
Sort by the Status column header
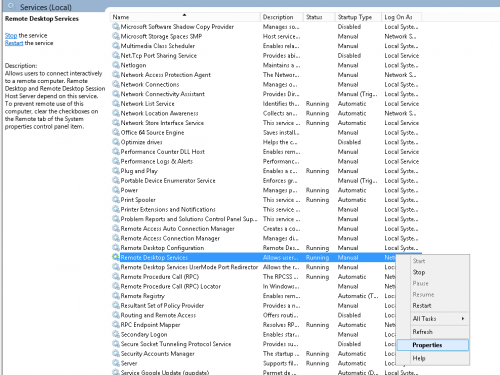click(319, 17)
